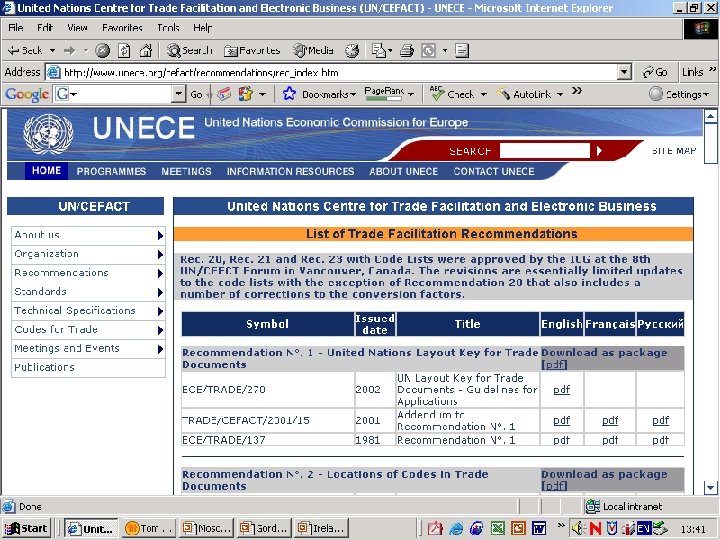Click the red search arrow button
The width and height of the screenshot is (720, 540).
pyautogui.click(x=599, y=151)
